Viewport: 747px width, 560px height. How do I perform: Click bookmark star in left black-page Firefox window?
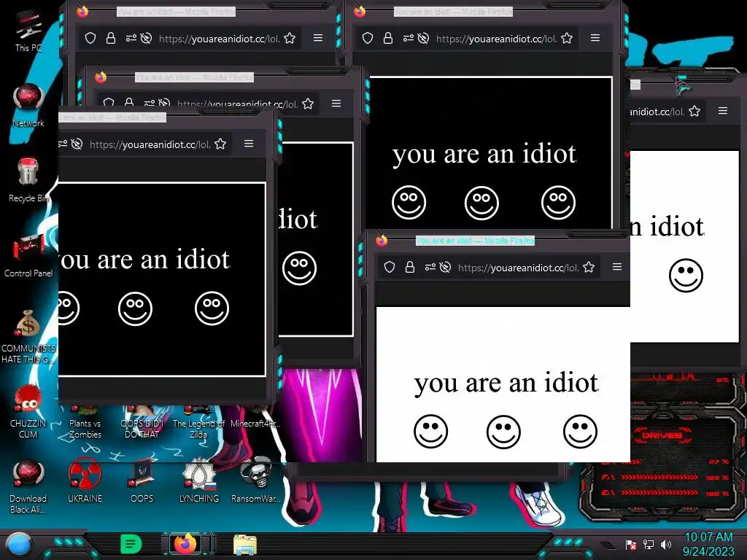pos(220,144)
